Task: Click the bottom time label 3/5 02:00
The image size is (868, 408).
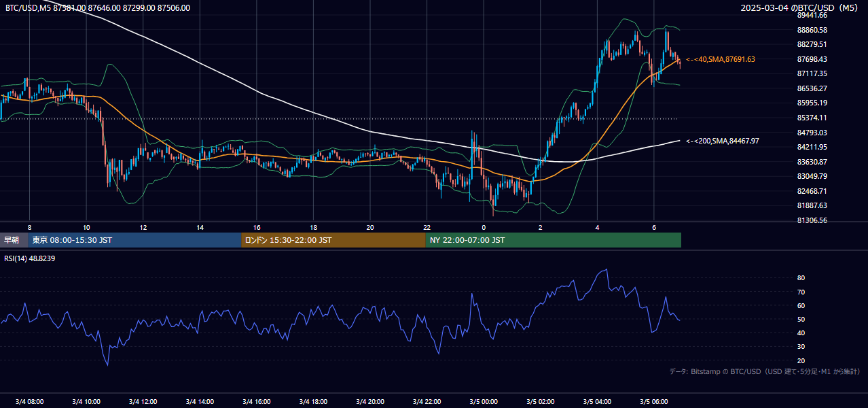Action: click(x=540, y=402)
